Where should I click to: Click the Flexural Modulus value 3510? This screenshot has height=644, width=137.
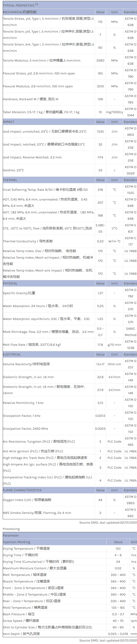tap(100, 86)
